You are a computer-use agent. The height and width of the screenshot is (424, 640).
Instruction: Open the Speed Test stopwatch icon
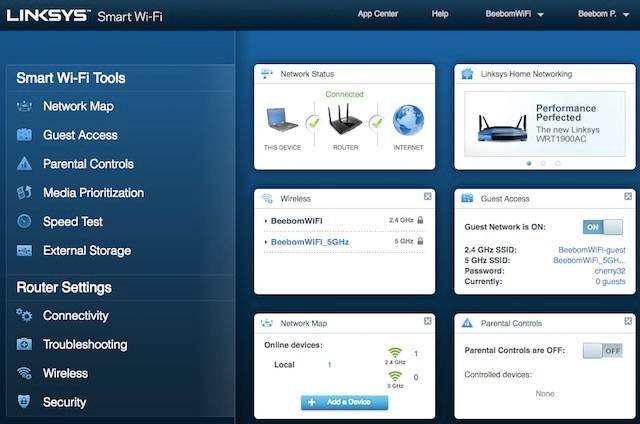click(25, 222)
